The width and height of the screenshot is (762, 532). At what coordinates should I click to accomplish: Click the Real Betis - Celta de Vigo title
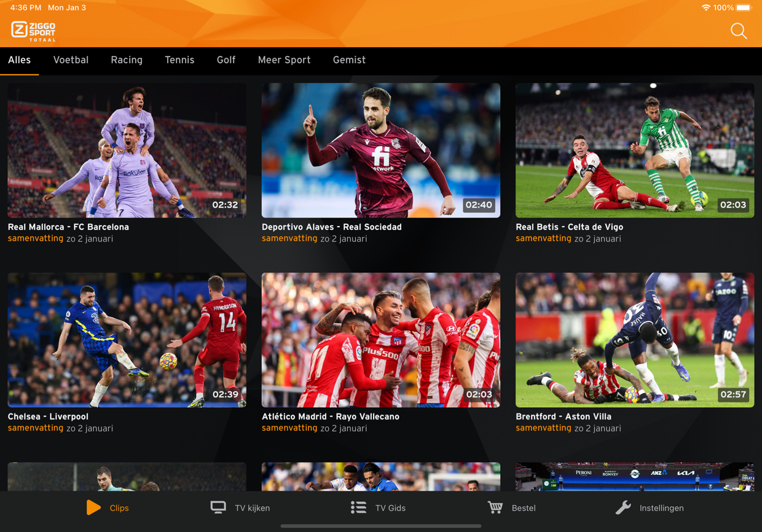[569, 227]
